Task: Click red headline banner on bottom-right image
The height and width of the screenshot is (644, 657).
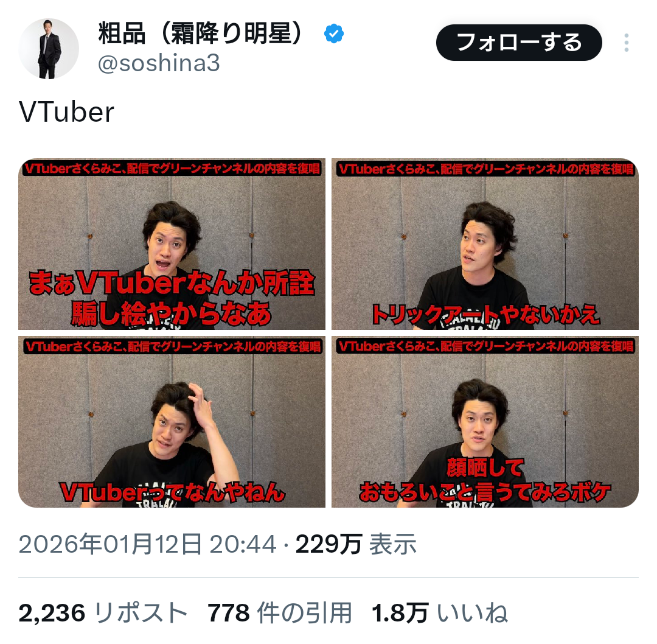Action: (x=485, y=346)
